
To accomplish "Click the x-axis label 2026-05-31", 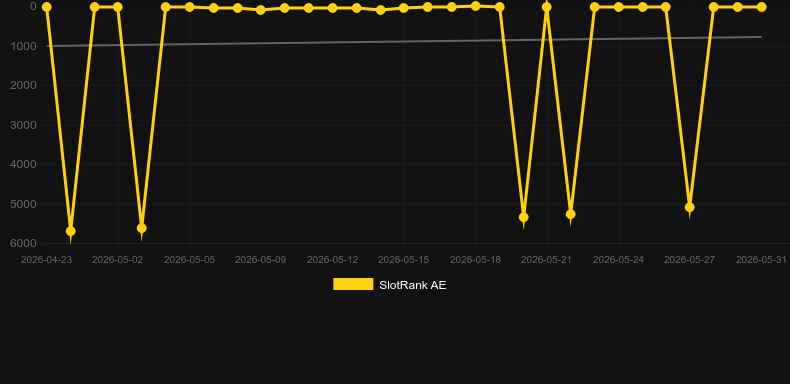I will pos(761,260).
